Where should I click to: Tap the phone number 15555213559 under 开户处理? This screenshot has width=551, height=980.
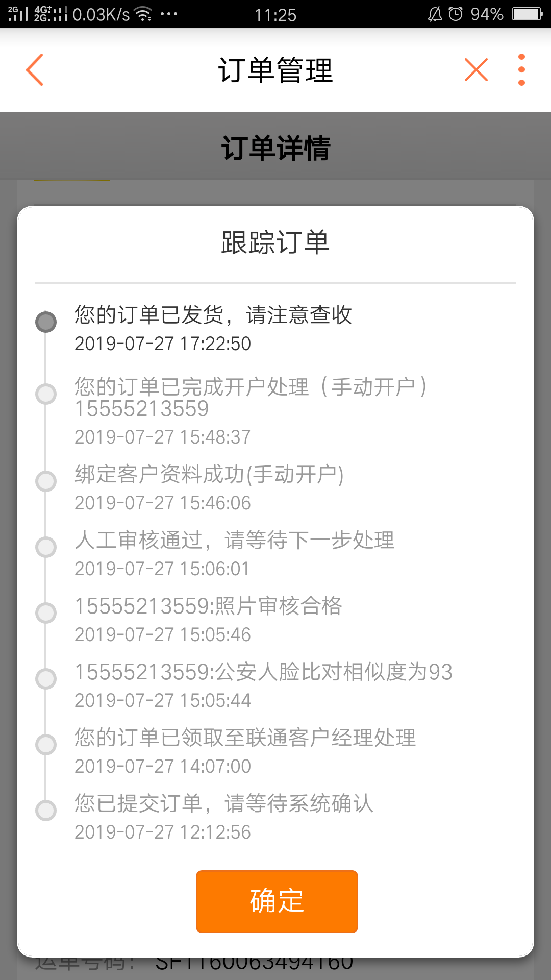(142, 409)
